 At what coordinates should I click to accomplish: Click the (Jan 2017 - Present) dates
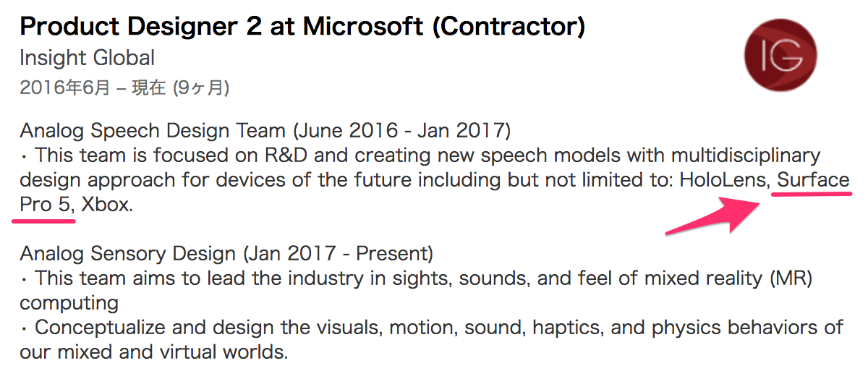coord(338,254)
